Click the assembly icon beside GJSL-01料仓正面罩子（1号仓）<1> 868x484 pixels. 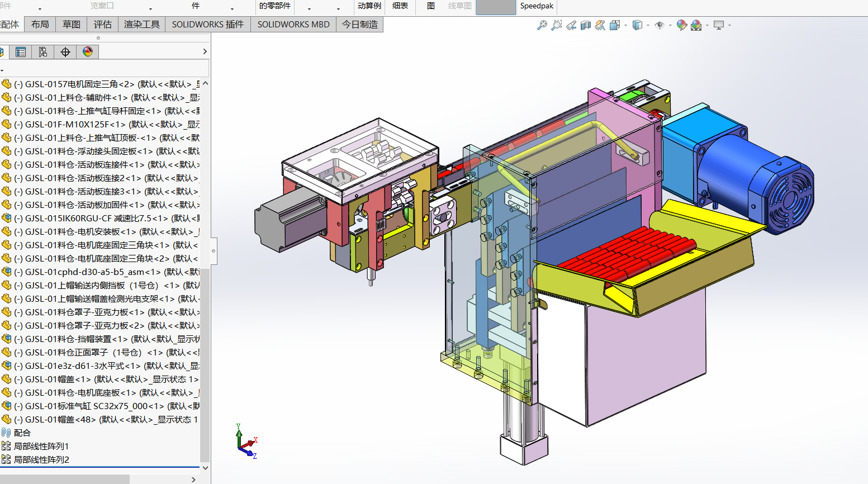pyautogui.click(x=7, y=352)
